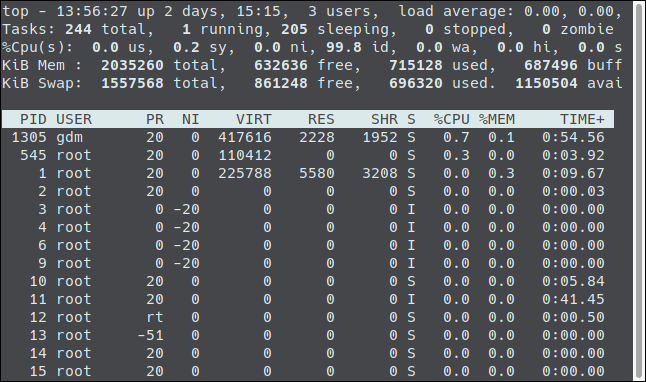Click the 99.8 idle CPU value
The height and width of the screenshot is (382, 646).
[344, 47]
